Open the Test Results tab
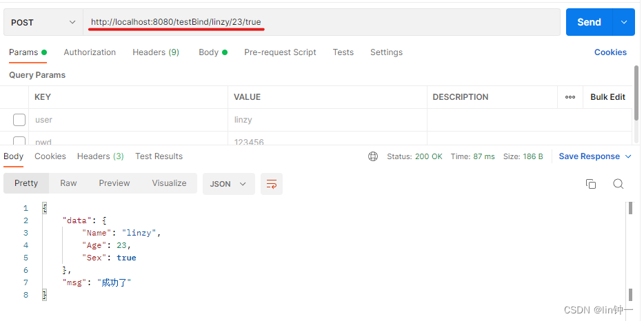The height and width of the screenshot is (321, 644). 159,156
